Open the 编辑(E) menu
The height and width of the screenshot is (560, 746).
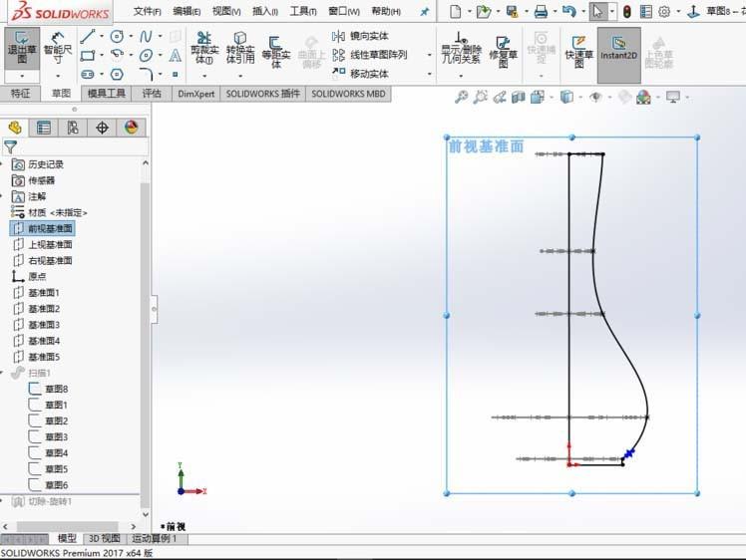(x=186, y=11)
